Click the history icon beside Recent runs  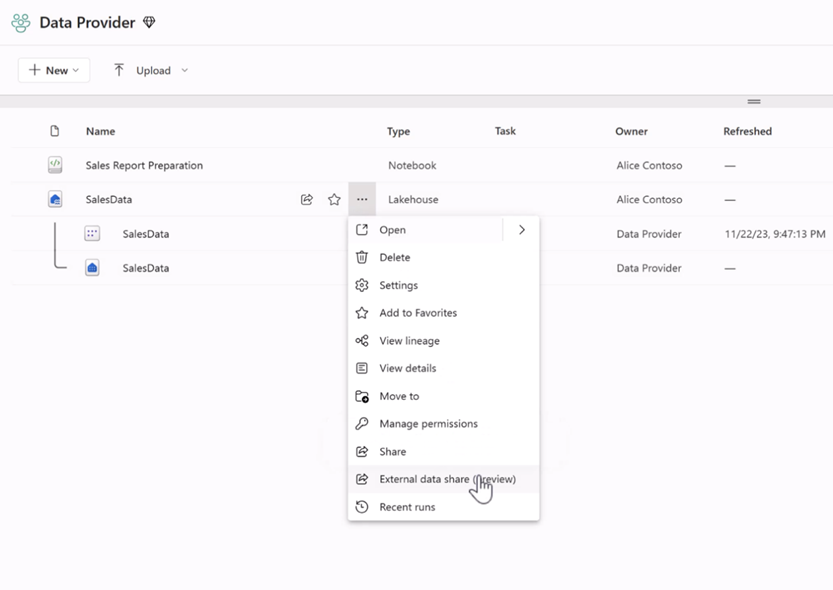362,507
